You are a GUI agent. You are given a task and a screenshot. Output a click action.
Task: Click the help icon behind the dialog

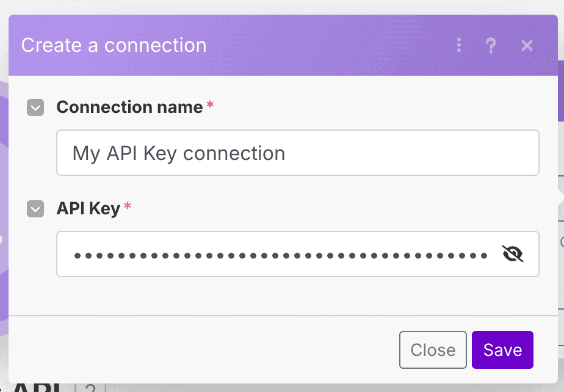point(90,388)
